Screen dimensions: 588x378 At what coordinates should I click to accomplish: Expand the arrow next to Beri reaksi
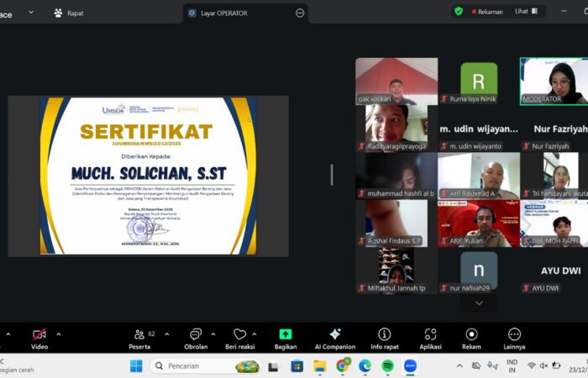point(259,333)
